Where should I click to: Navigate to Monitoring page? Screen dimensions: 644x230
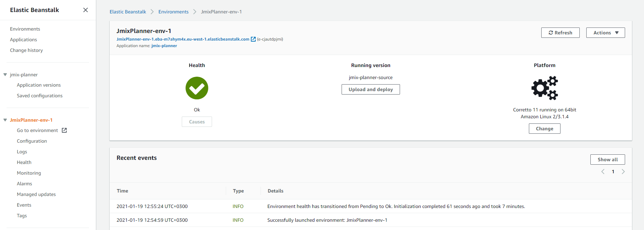pos(29,173)
